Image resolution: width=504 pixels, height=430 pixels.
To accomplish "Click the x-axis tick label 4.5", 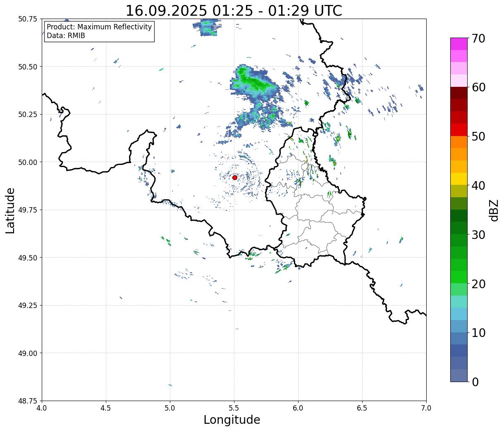I will [106, 408].
